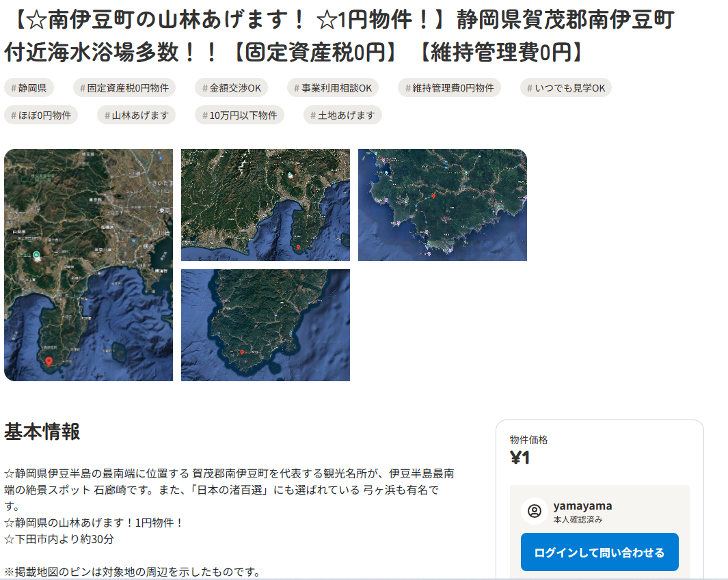View the close-up Minamiizu map thumbnail
728x580 pixels.
(x=442, y=205)
